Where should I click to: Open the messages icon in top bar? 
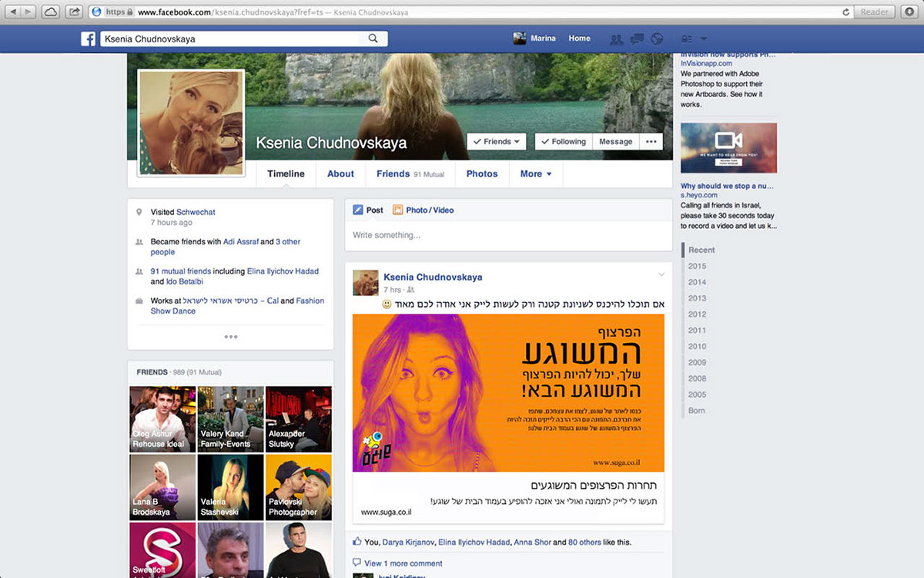click(637, 39)
